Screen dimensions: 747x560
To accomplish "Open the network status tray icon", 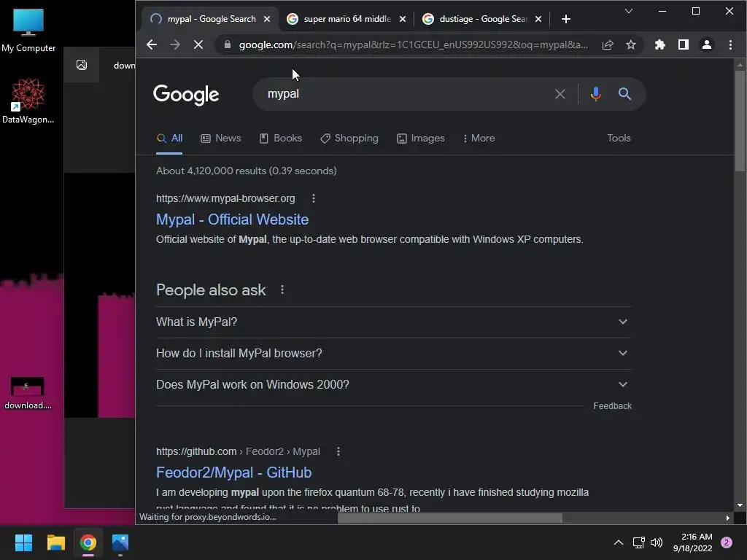I will click(x=638, y=542).
